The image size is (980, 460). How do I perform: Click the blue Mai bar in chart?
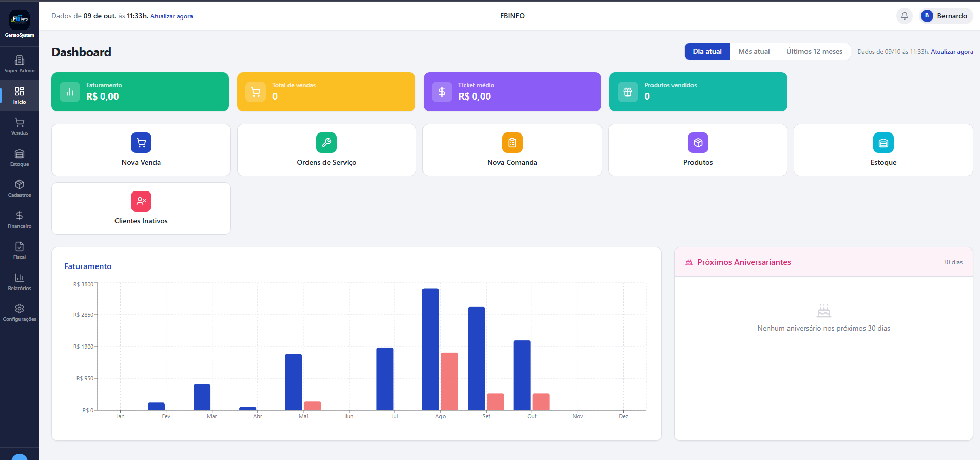point(294,382)
